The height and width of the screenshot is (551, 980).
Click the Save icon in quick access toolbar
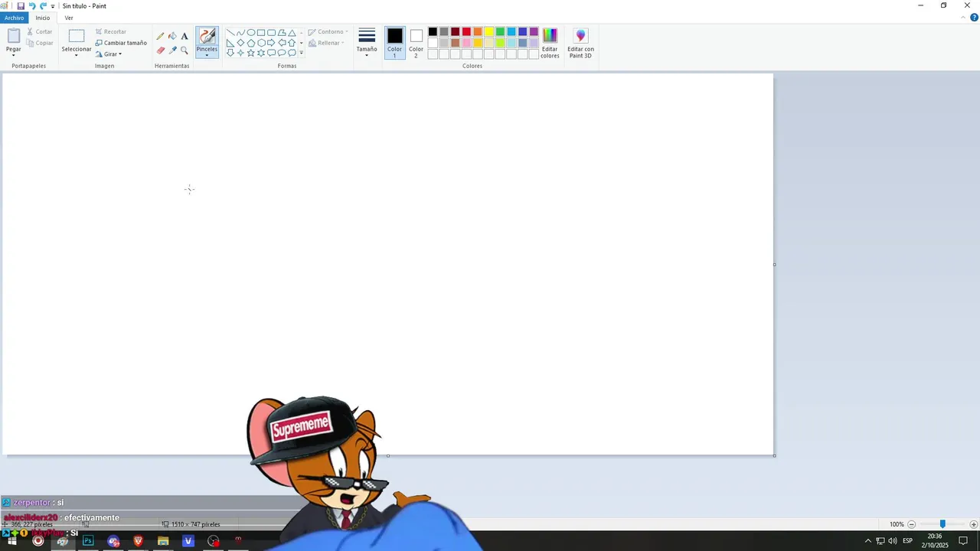[21, 5]
